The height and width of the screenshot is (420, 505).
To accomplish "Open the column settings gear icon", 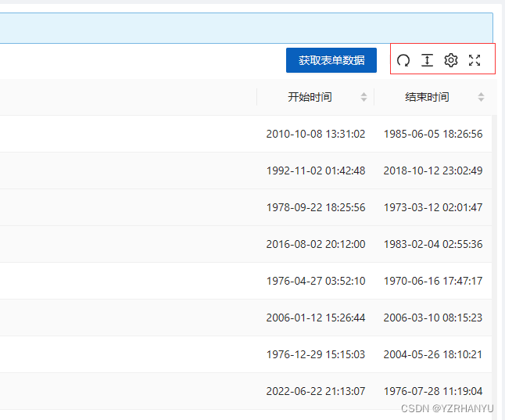I will [451, 60].
